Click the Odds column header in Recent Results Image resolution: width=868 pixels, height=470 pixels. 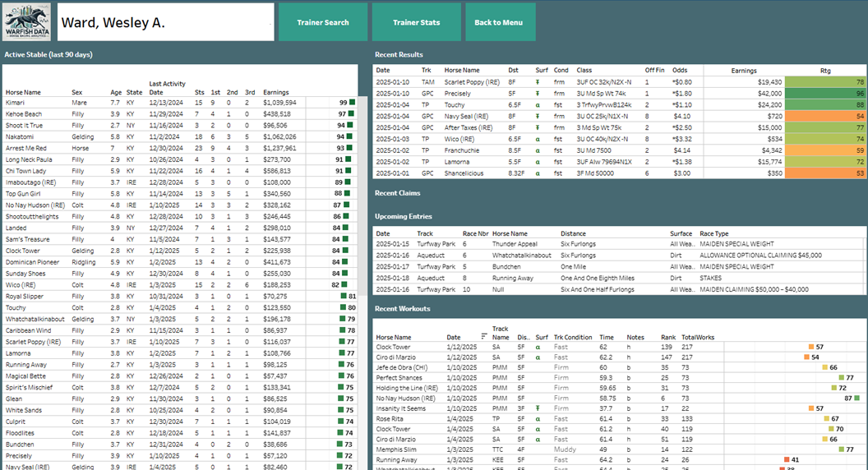(680, 71)
